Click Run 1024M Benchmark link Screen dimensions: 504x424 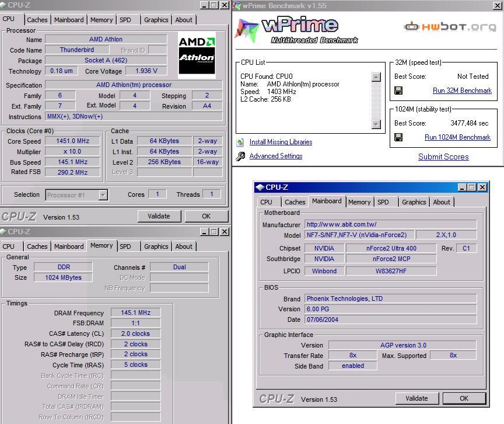coord(458,137)
